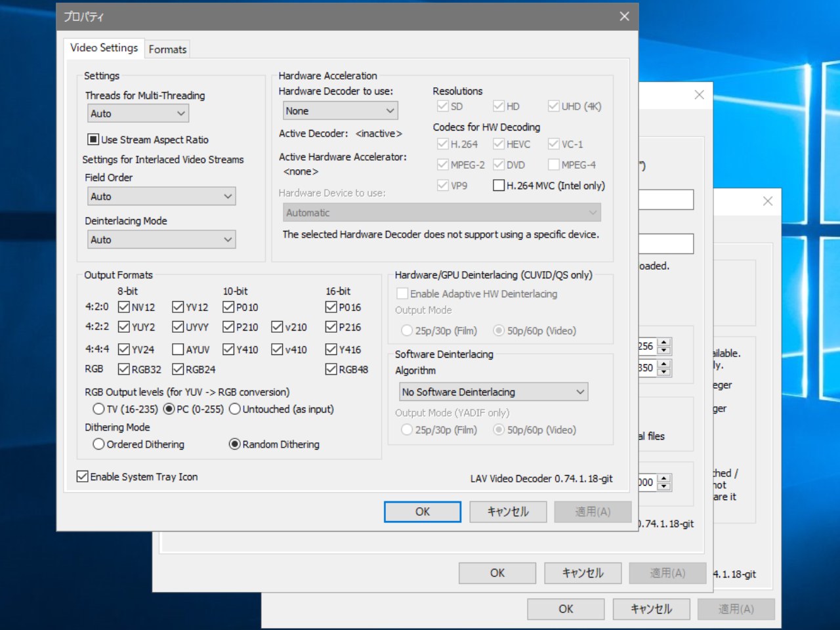Increase the 256 spinner value in background dialog
The image size is (840, 630).
coord(664,342)
